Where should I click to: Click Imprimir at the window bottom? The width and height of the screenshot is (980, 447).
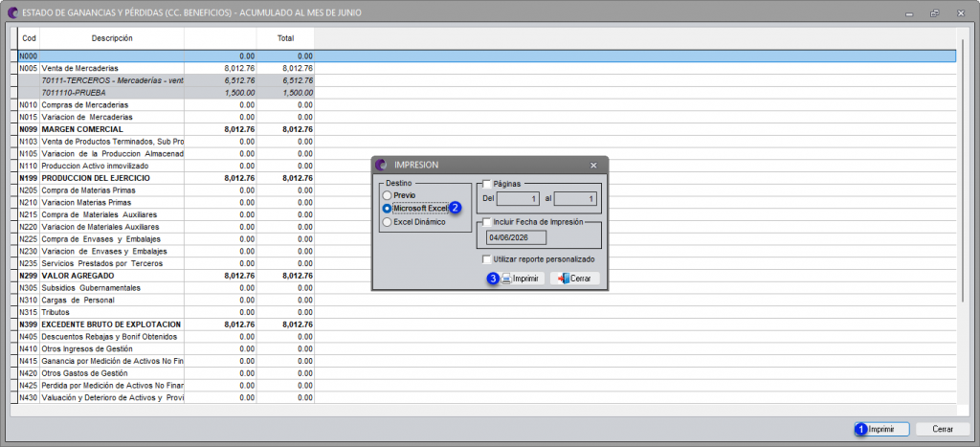coord(881,430)
